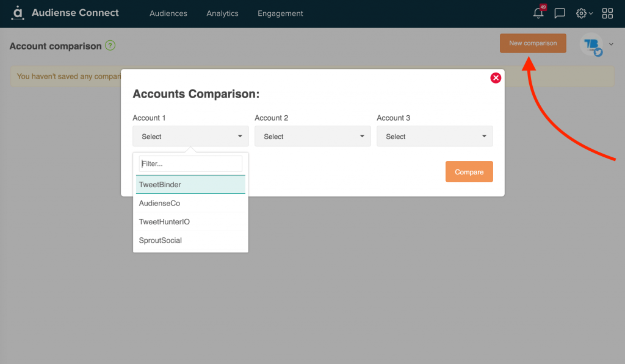Open the Engagement menu
Viewport: 625px width, 364px height.
(280, 13)
